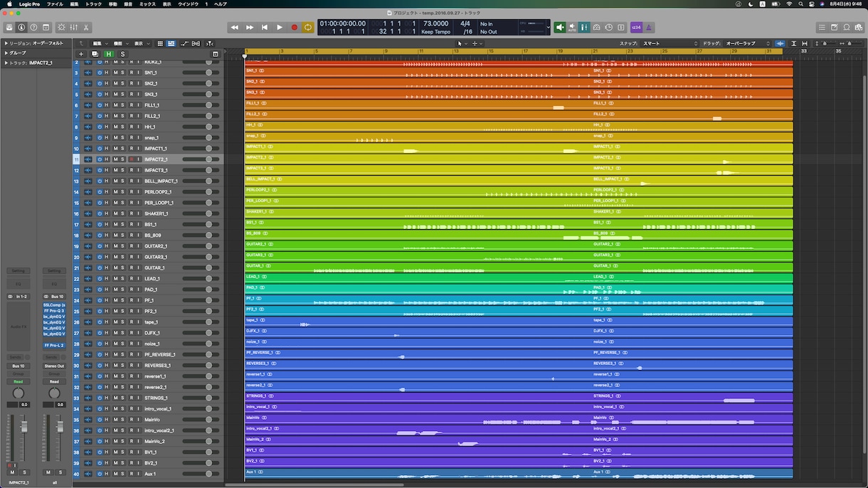Toggle global Hide Tracks H button
This screenshot has width=868, height=488.
coord(109,54)
